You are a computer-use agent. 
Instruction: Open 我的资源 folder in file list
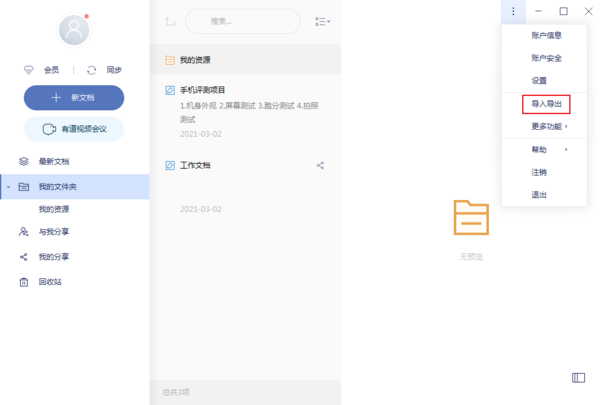(245, 60)
